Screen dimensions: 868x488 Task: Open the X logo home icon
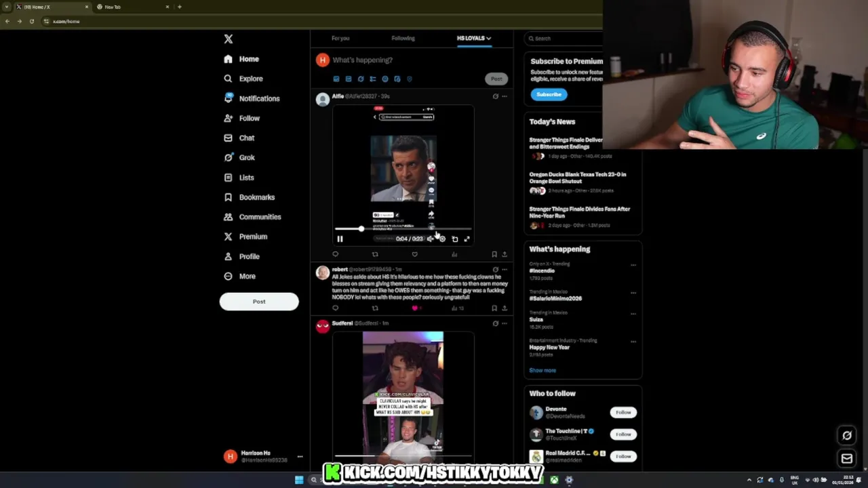229,39
